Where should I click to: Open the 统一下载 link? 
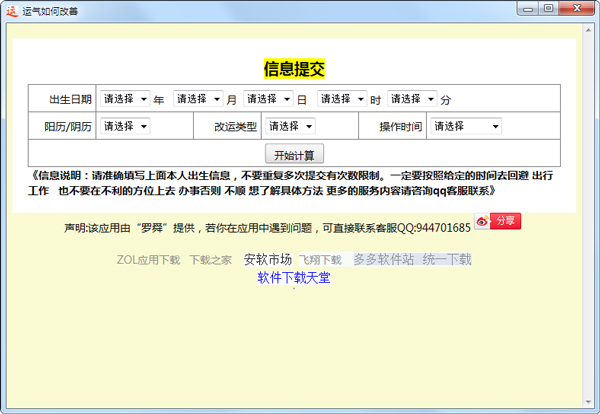pyautogui.click(x=446, y=259)
